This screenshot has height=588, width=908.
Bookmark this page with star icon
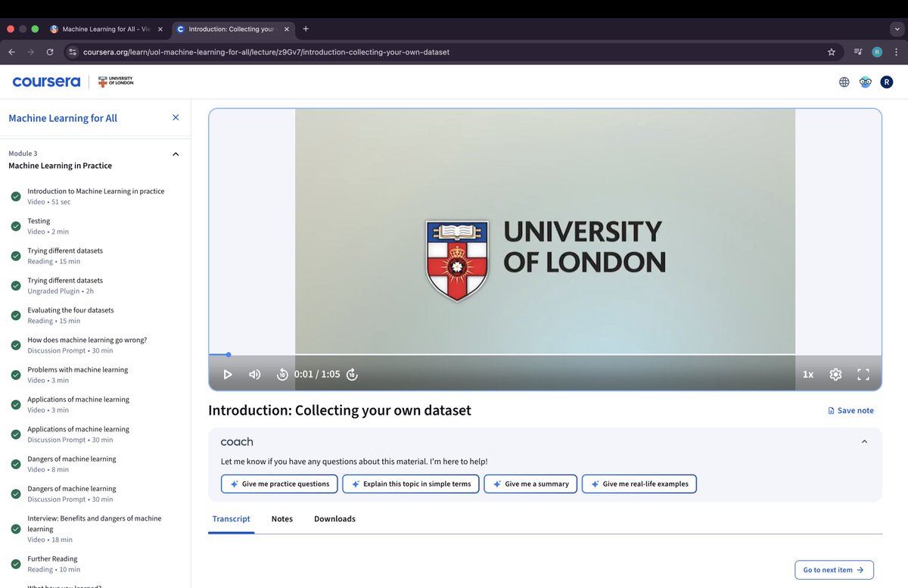832,52
